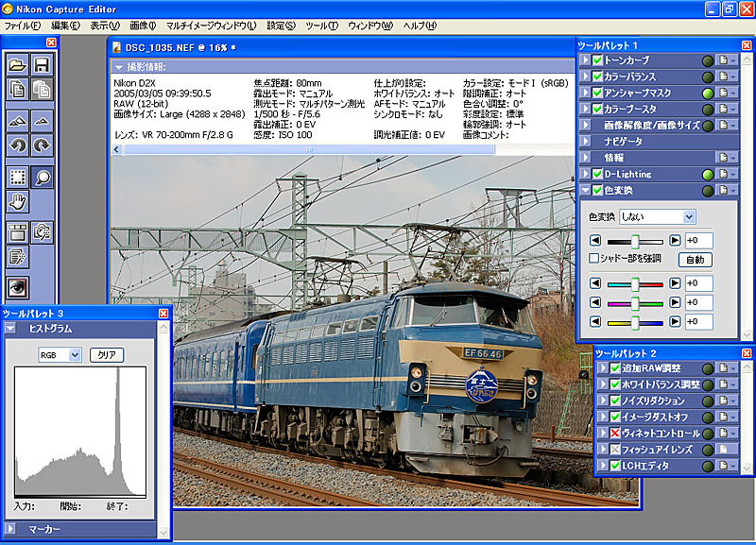
Task: Collapse the ヒストグラム panel
Action: [10, 329]
